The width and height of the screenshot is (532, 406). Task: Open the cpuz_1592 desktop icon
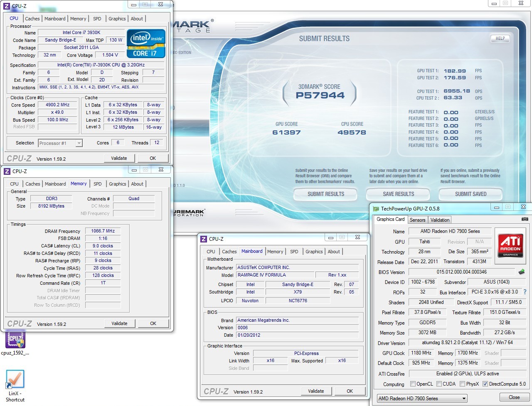(x=15, y=340)
